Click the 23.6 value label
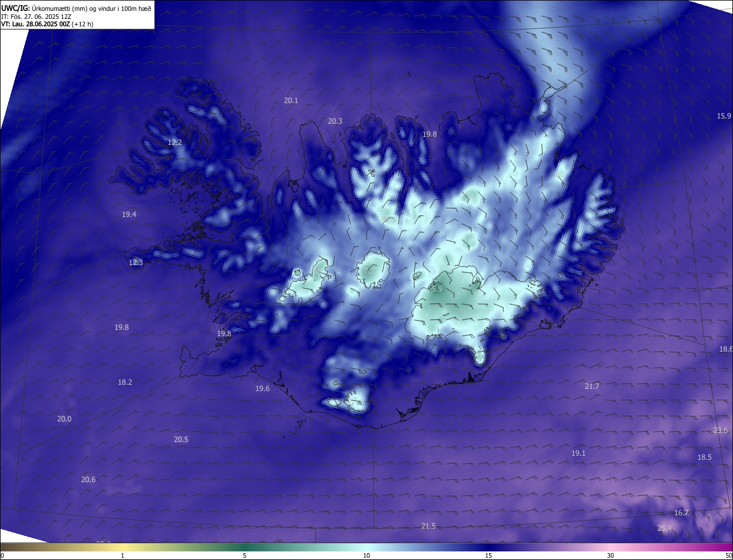The image size is (733, 560). (x=720, y=430)
